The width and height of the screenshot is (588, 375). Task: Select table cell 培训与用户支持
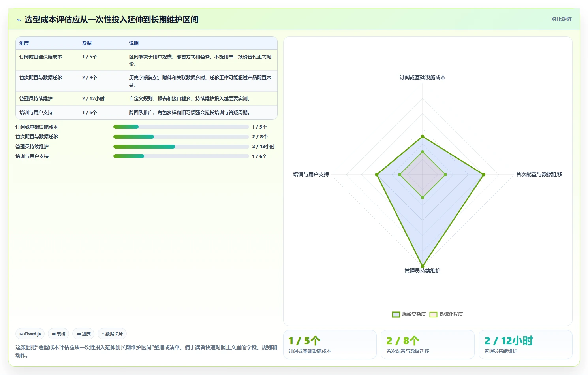36,113
